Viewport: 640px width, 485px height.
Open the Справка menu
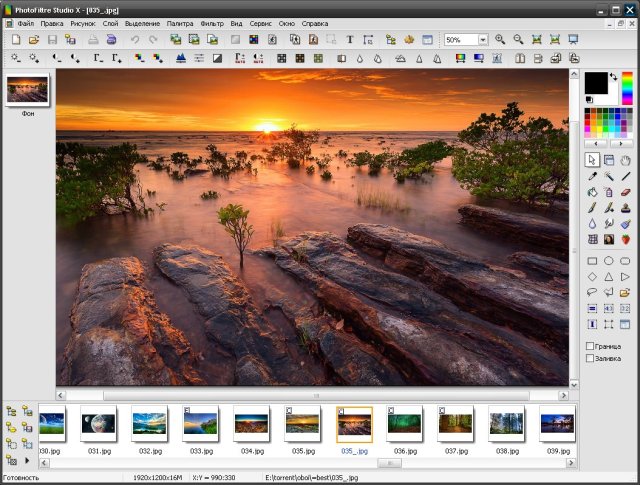tap(314, 23)
